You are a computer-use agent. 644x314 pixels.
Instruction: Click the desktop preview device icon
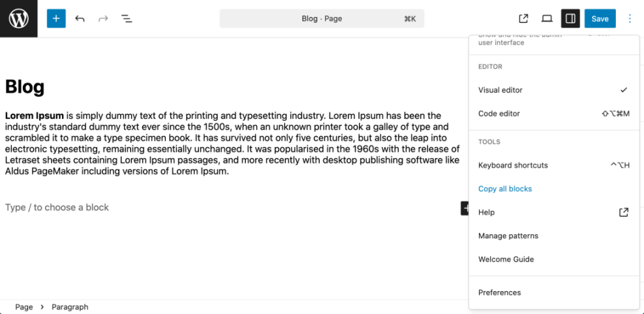547,18
